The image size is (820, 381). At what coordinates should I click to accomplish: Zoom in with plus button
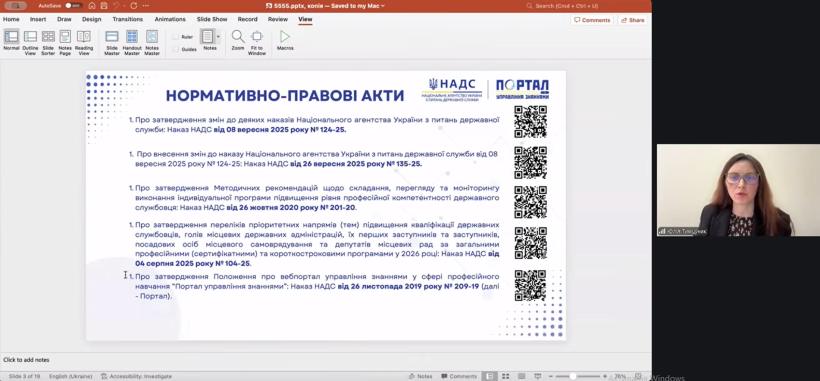(x=604, y=376)
